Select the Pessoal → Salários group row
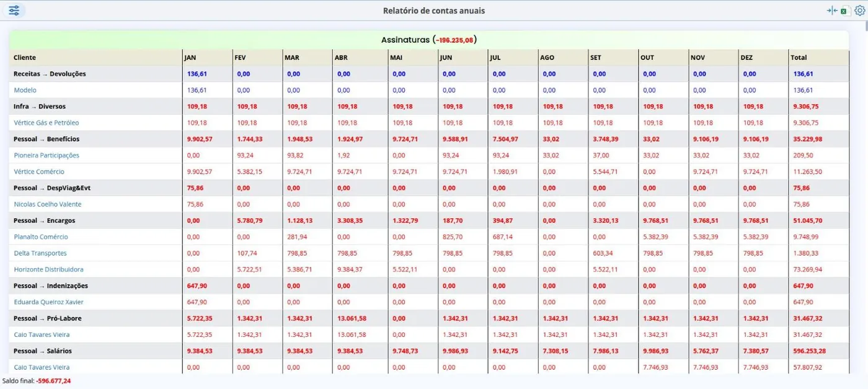 tap(429, 351)
